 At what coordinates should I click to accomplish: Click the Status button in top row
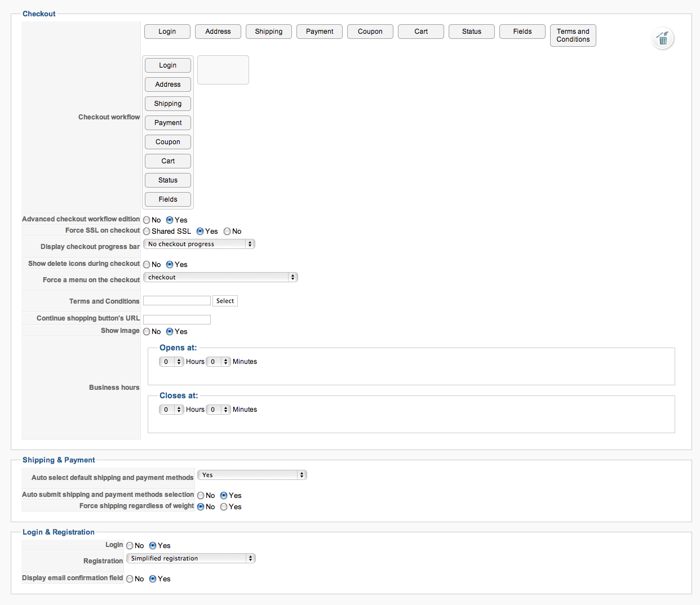[x=472, y=32]
